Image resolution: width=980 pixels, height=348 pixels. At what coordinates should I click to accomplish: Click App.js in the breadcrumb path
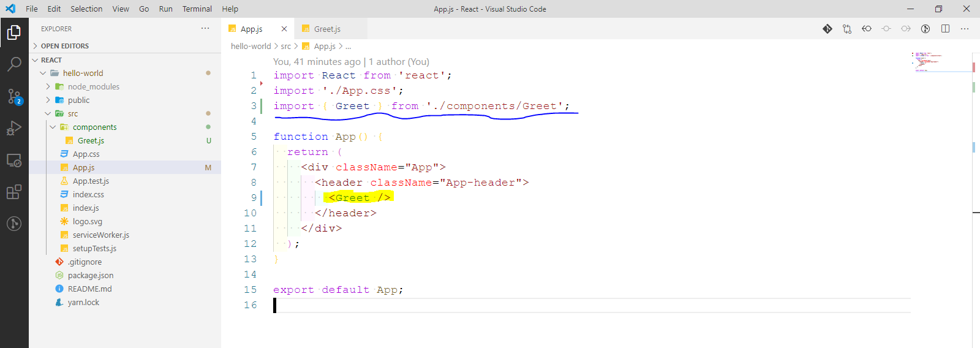[325, 47]
